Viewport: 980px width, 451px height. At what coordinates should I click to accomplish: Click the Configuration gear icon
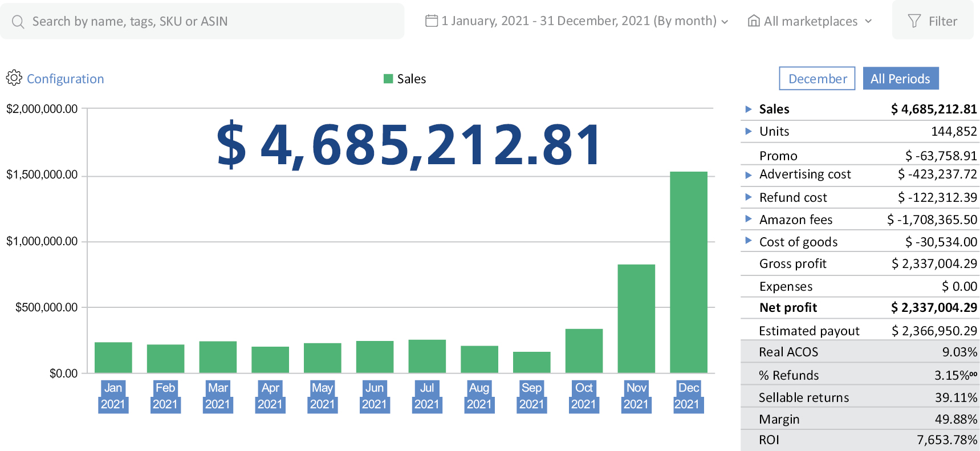click(14, 78)
